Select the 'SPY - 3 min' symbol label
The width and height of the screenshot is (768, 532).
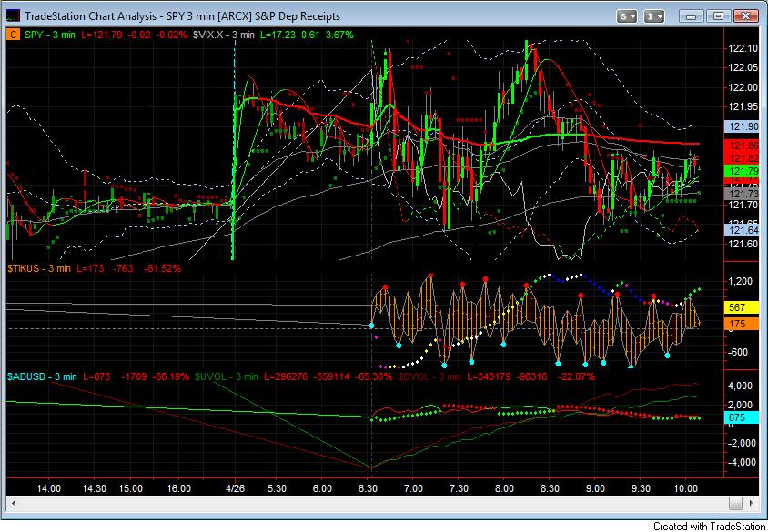pos(50,35)
